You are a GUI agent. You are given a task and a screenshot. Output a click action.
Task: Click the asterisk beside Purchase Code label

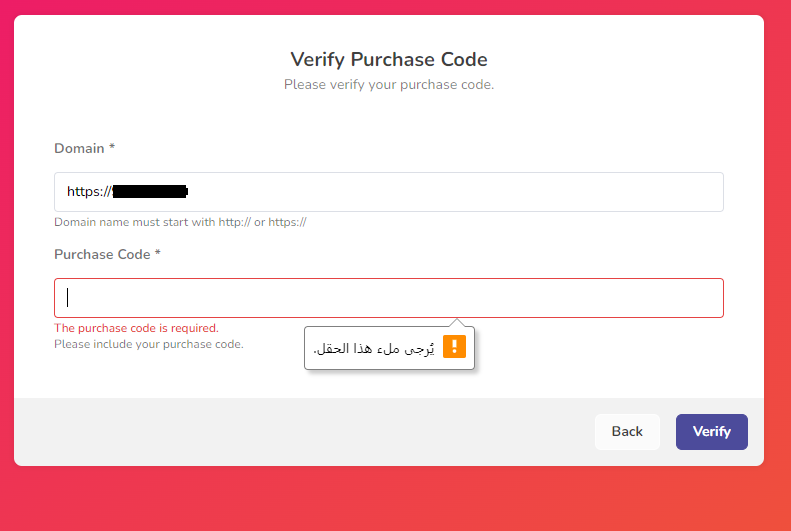click(x=157, y=252)
